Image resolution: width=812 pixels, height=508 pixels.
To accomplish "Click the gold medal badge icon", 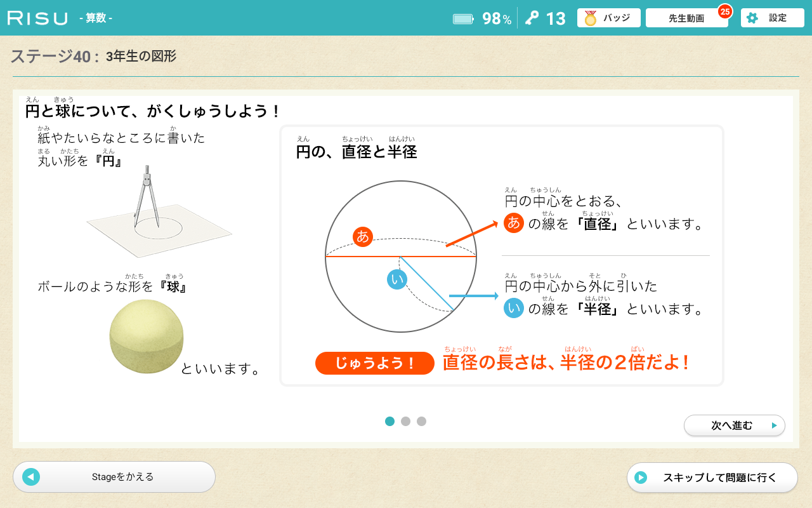I will coord(591,18).
